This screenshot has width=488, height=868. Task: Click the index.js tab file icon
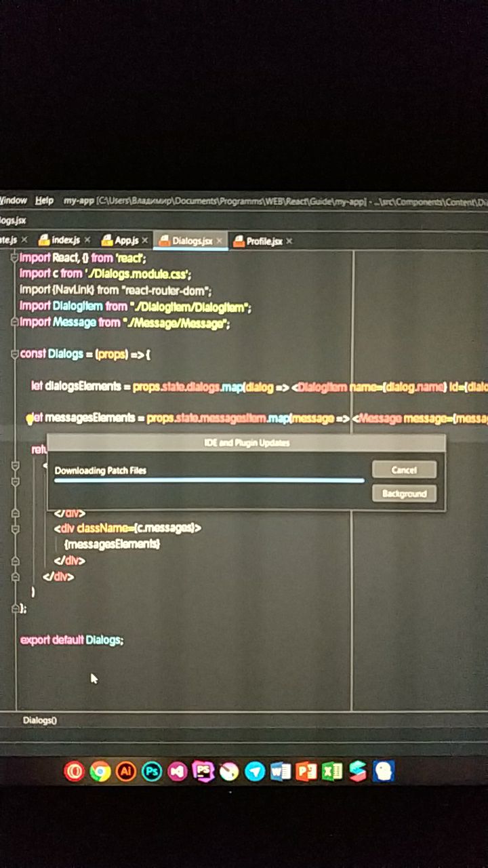coord(44,240)
